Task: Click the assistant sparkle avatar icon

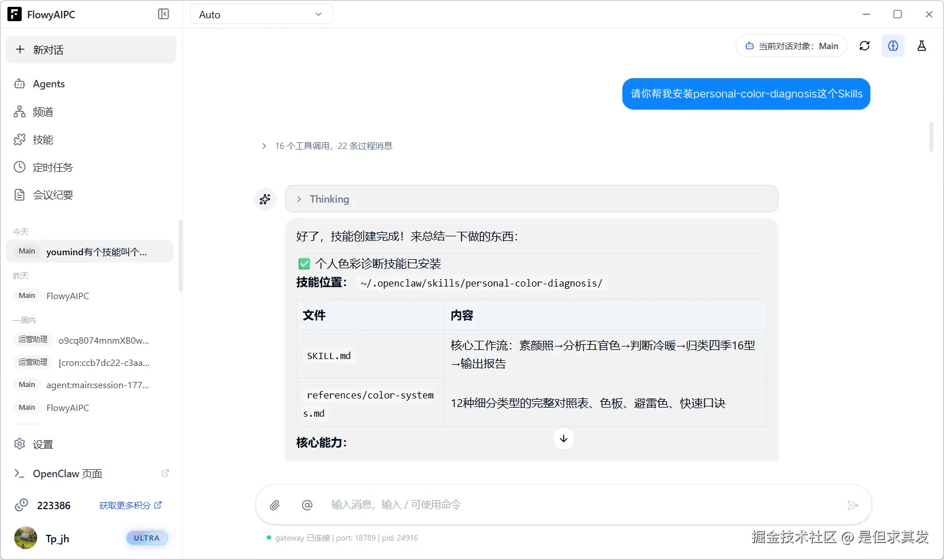Action: (265, 199)
